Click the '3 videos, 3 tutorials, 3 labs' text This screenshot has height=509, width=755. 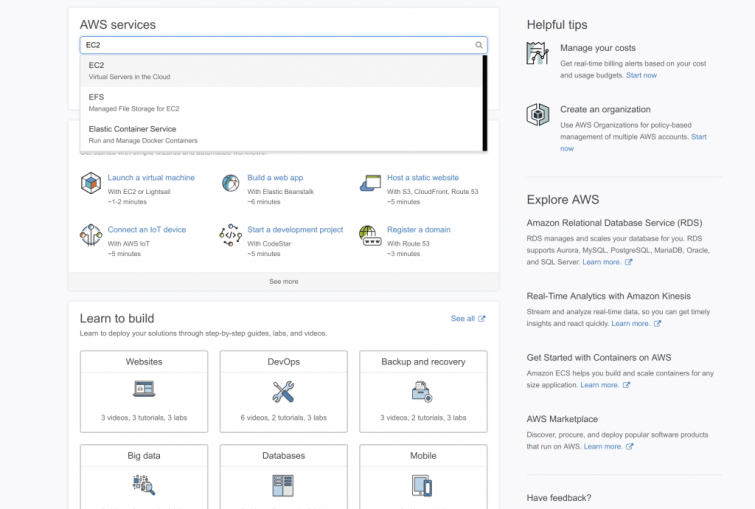144,418
